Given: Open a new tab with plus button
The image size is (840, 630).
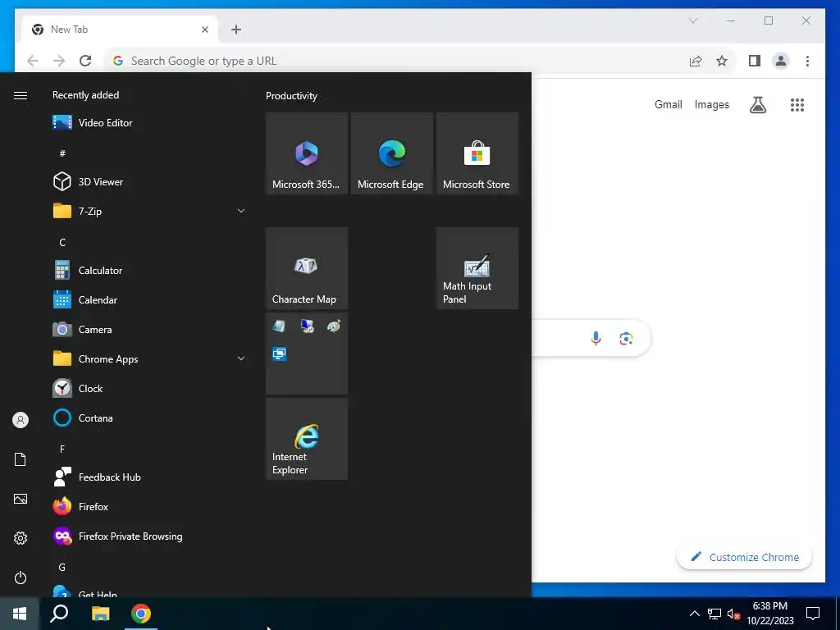Looking at the screenshot, I should pos(236,30).
